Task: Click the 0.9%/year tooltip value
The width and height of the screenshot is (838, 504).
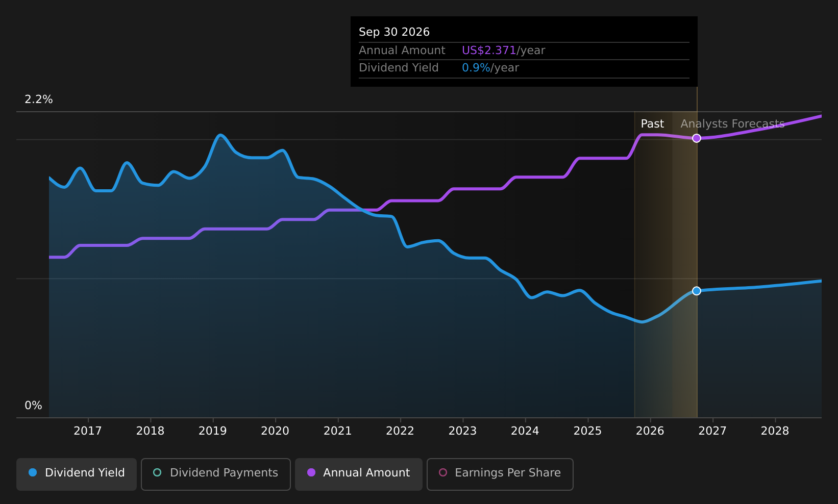Action: pos(490,68)
